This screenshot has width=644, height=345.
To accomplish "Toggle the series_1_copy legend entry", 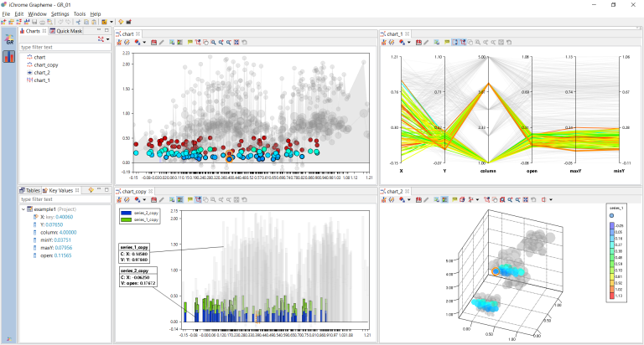I will [x=138, y=219].
